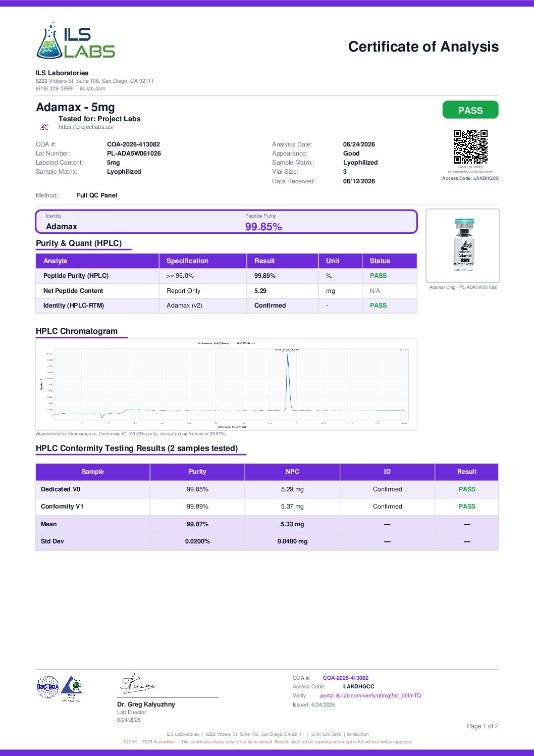Select the 5.37 mg NPC cell
Image resolution: width=534 pixels, height=756 pixels.
tap(292, 507)
